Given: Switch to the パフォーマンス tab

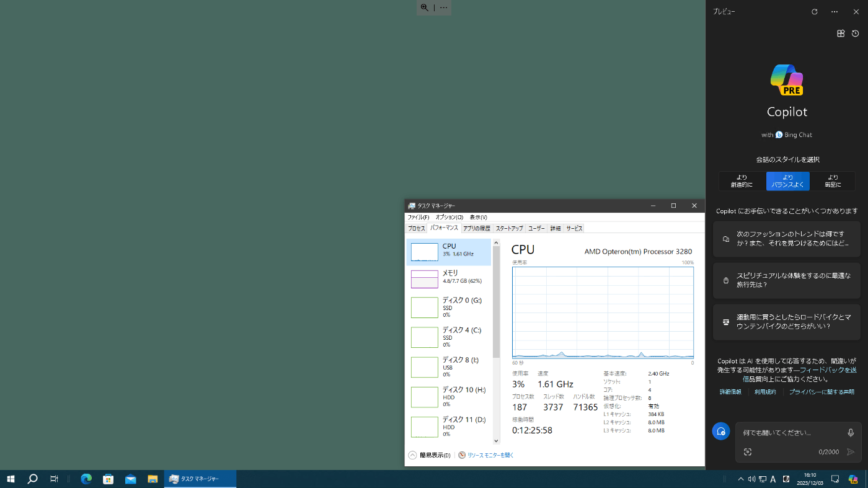Looking at the screenshot, I should pos(444,228).
